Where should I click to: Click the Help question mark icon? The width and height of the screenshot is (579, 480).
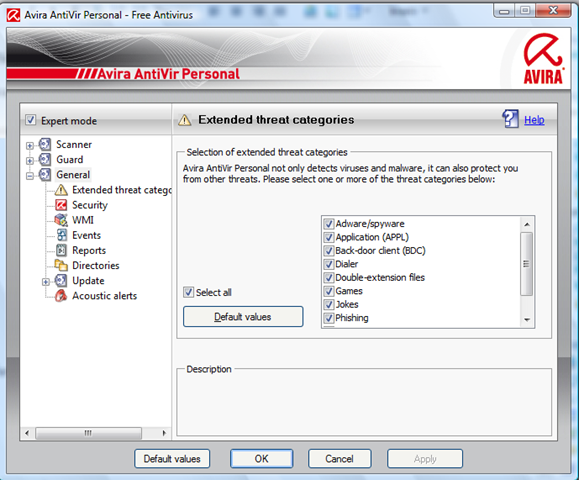[x=510, y=119]
